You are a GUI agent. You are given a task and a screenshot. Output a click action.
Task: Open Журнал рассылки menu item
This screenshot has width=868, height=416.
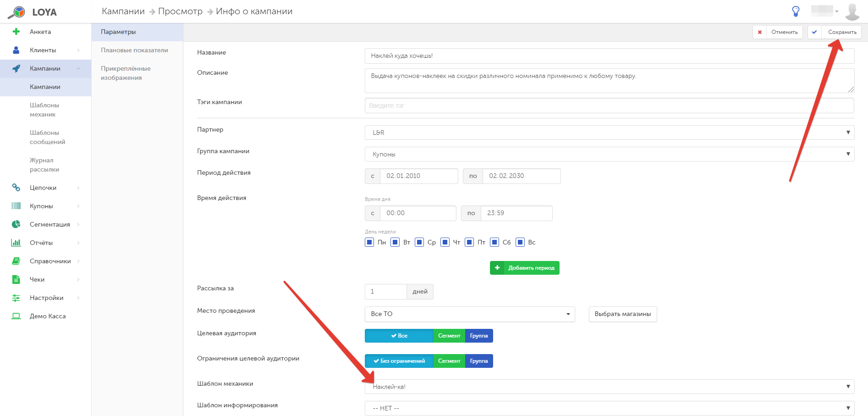click(x=44, y=165)
